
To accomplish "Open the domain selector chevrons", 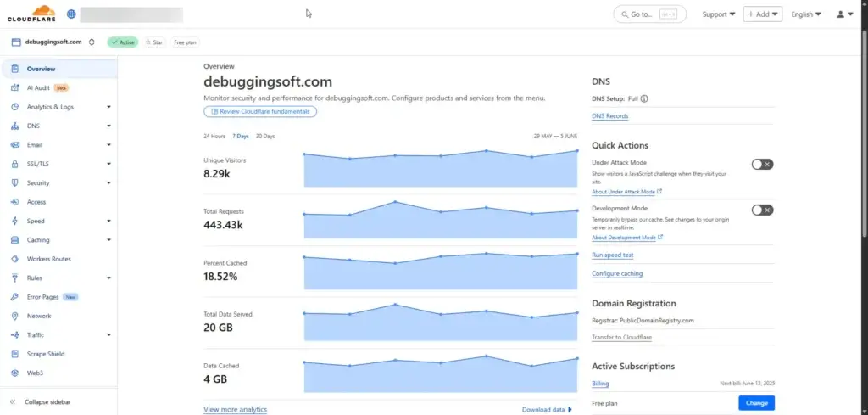I will pos(92,42).
